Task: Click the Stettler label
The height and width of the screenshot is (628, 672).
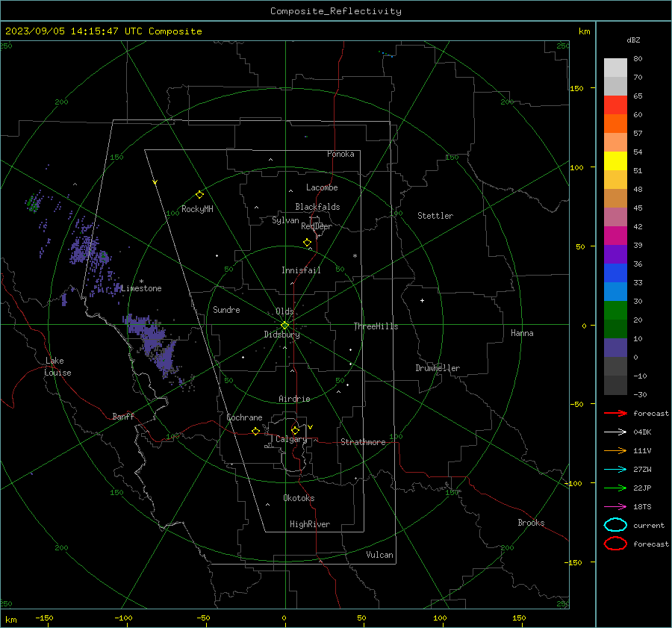Action: tap(435, 216)
